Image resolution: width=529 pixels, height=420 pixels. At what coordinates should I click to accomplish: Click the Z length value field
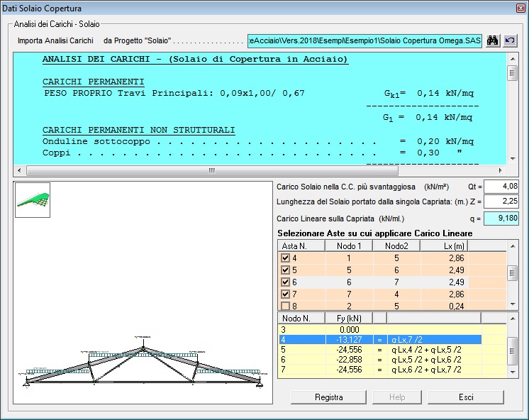tap(501, 201)
